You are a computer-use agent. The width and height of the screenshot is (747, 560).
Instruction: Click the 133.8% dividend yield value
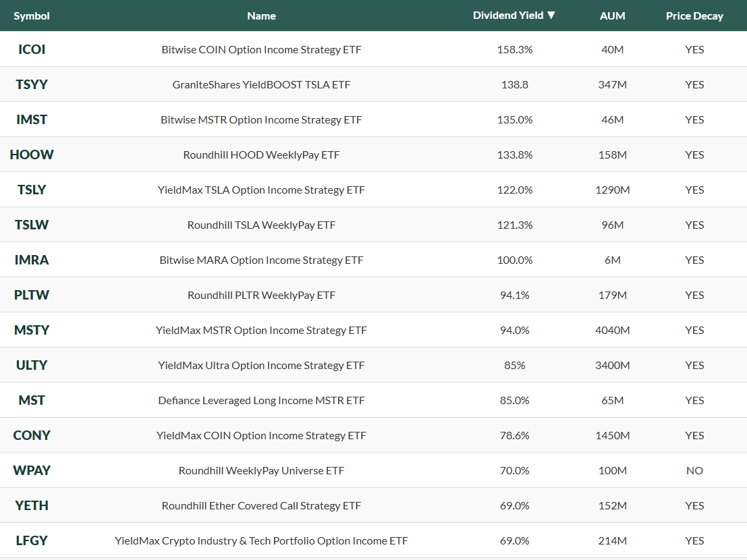(x=514, y=155)
